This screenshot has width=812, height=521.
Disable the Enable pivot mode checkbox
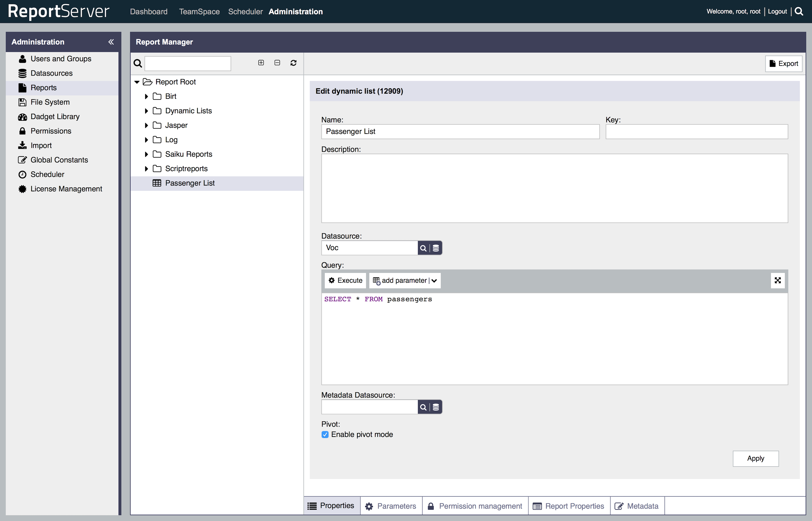(325, 435)
